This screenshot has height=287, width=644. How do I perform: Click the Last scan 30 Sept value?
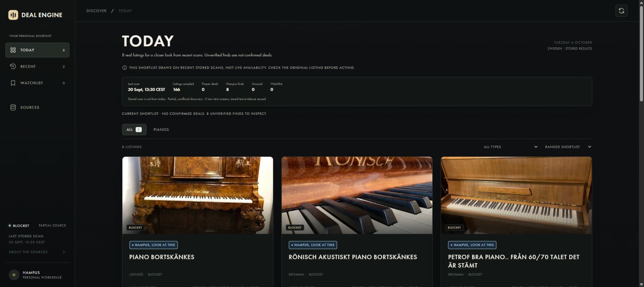click(x=146, y=90)
